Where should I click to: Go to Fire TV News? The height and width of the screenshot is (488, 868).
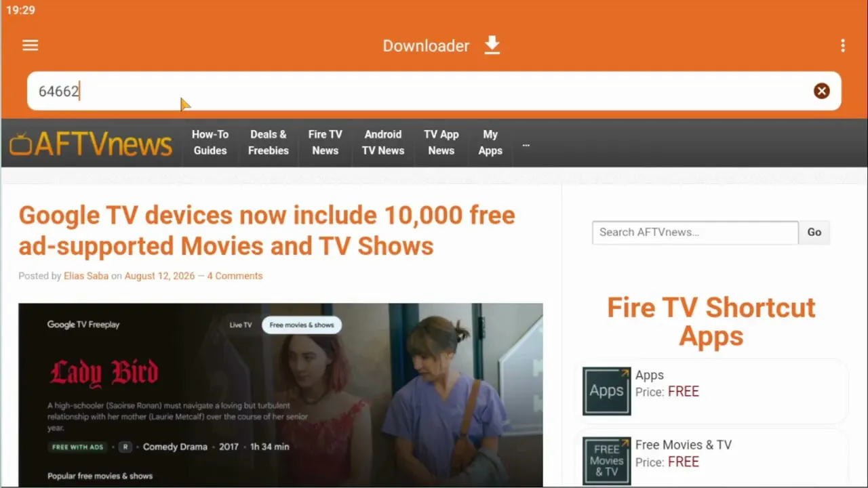(325, 142)
